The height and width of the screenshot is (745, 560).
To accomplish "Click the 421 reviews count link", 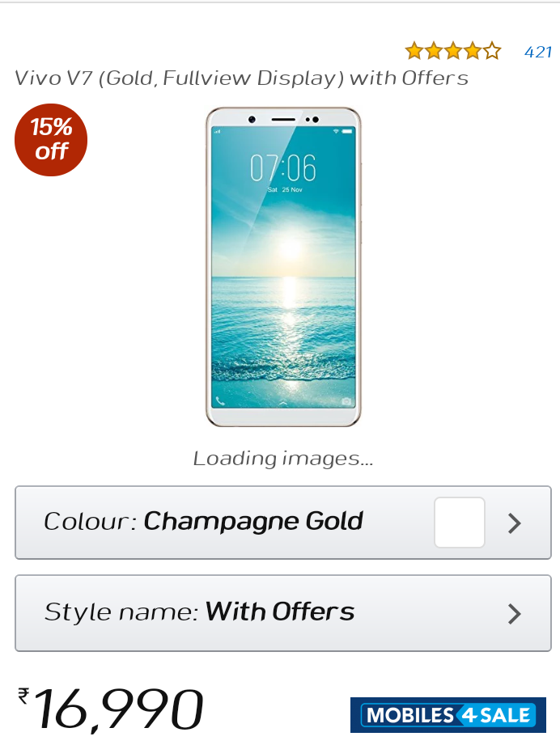I will click(538, 52).
